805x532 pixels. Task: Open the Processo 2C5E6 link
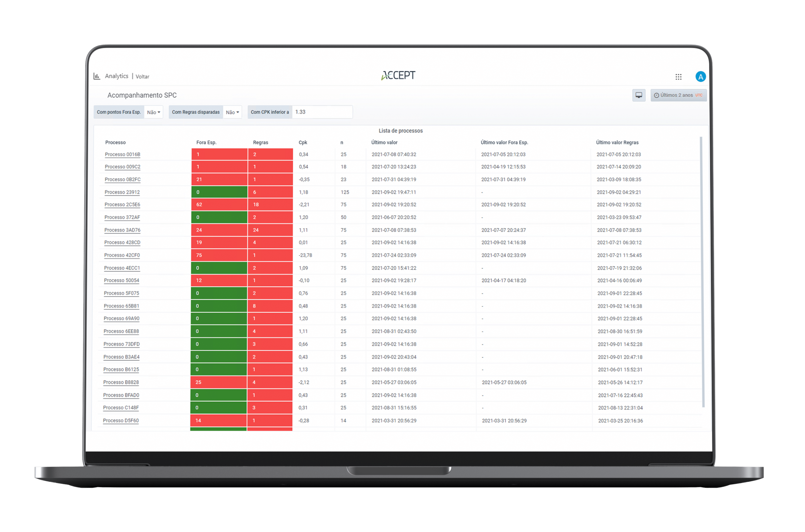(122, 205)
